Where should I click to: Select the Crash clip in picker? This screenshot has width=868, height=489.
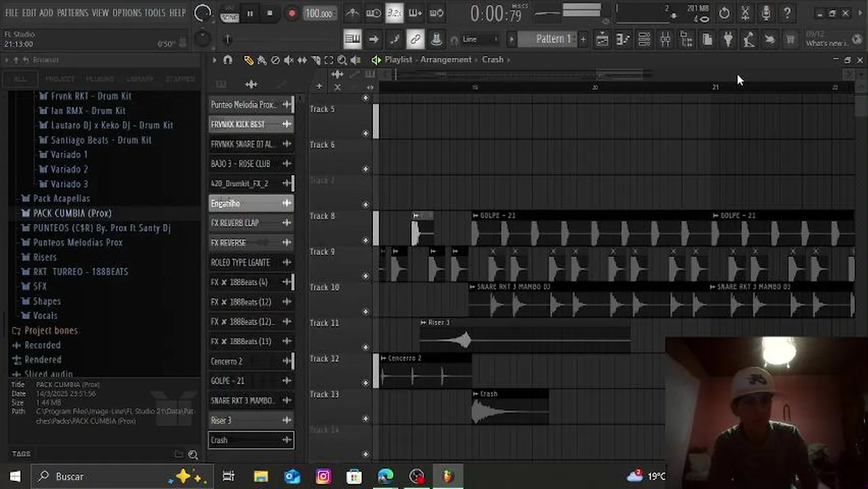click(251, 440)
